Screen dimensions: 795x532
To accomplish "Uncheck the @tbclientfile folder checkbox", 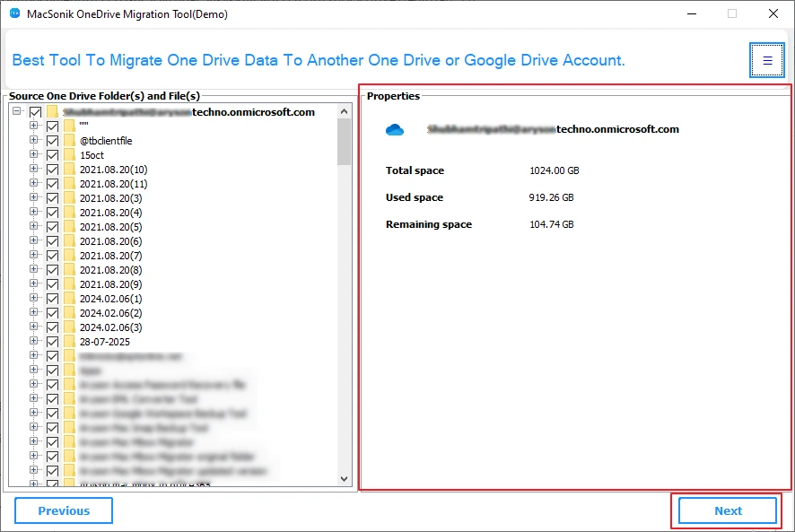I will point(52,141).
